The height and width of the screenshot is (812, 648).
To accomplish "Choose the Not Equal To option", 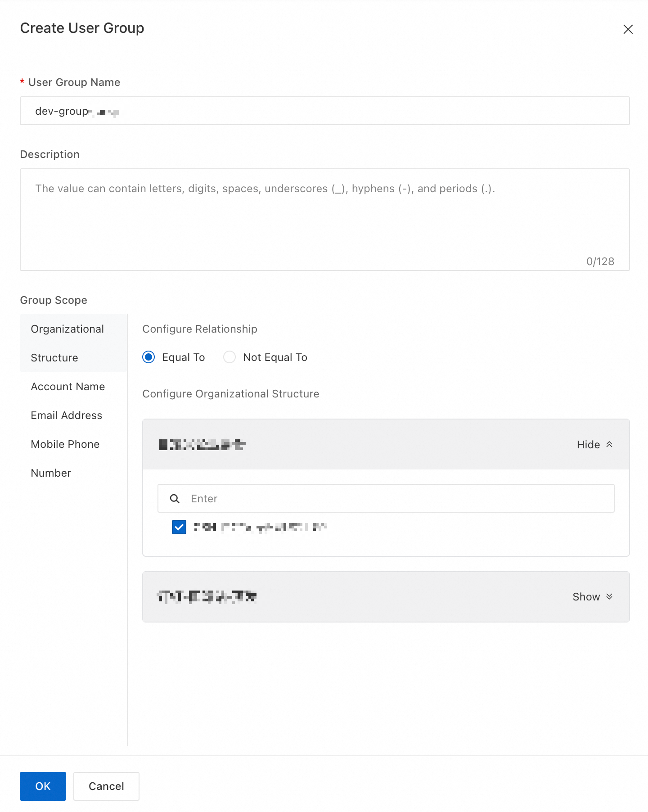I will (229, 357).
